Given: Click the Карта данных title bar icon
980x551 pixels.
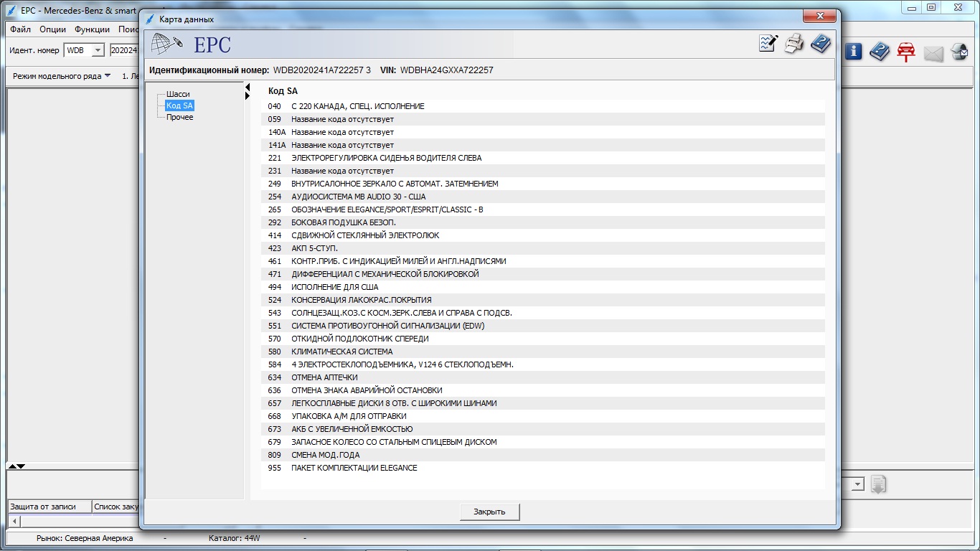Looking at the screenshot, I should (150, 19).
